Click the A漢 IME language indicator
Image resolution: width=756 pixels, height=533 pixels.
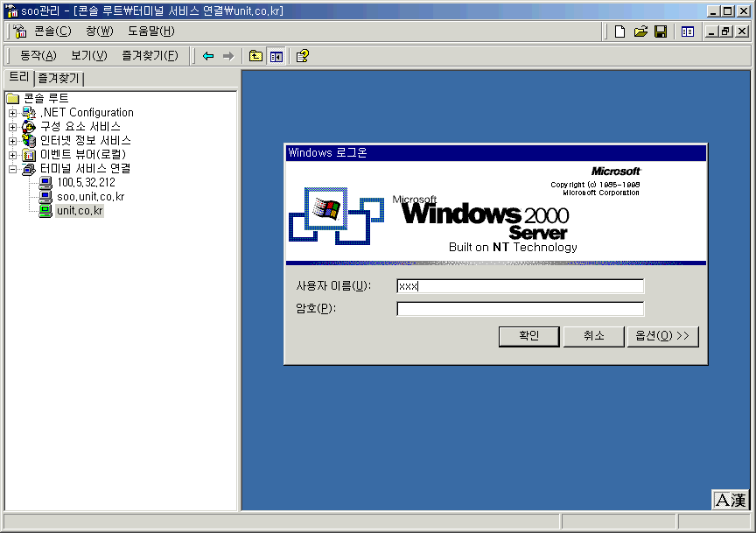click(x=731, y=500)
